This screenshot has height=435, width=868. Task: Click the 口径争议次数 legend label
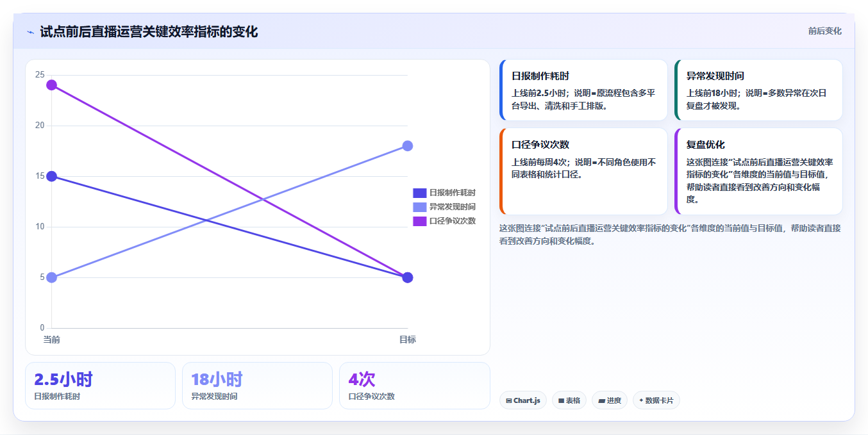pos(453,221)
